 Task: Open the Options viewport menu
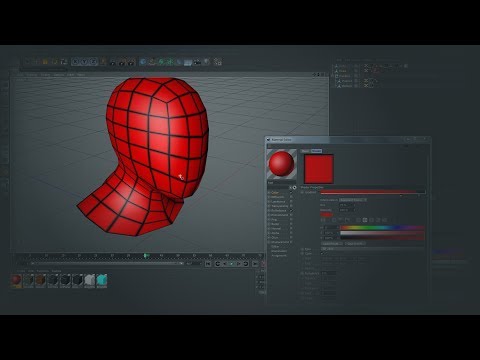click(x=58, y=75)
